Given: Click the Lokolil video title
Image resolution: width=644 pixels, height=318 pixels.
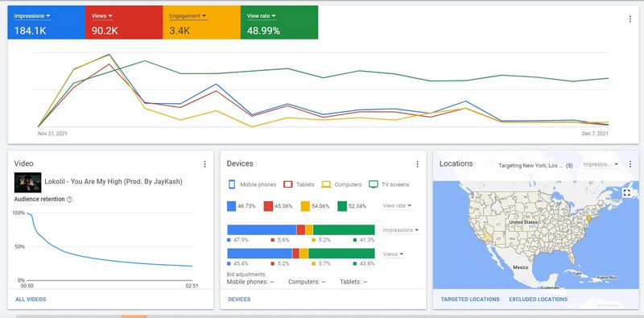Looking at the screenshot, I should click(114, 182).
